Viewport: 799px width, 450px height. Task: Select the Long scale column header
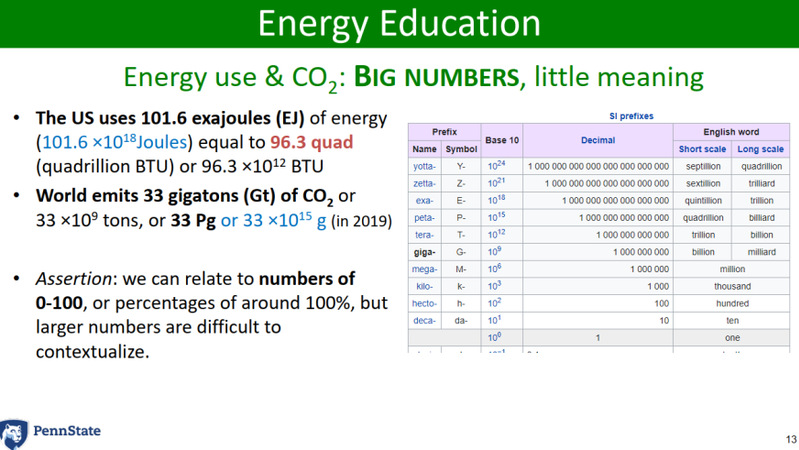pyautogui.click(x=760, y=149)
